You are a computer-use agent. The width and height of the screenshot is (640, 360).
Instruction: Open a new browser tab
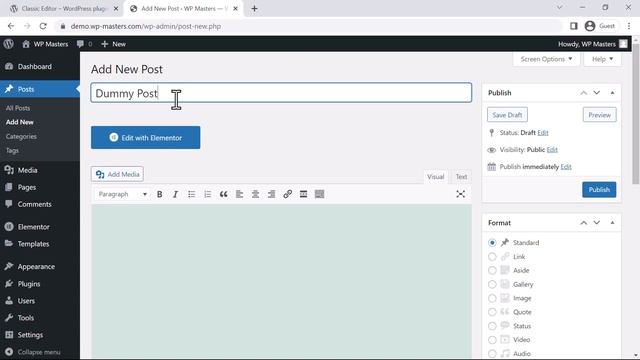(x=254, y=9)
